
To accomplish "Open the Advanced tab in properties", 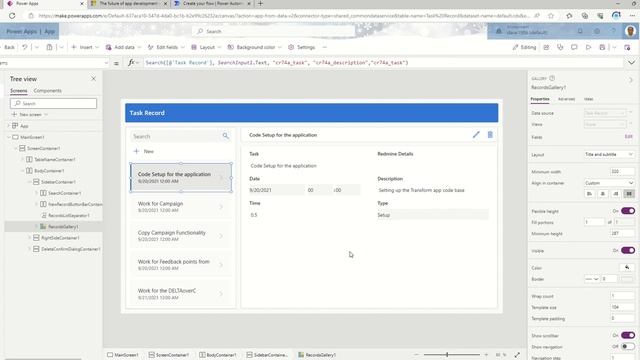I will pos(566,99).
